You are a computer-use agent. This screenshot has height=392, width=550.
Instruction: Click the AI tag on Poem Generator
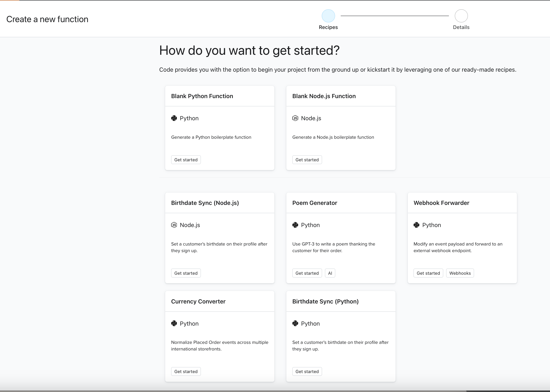pos(330,273)
